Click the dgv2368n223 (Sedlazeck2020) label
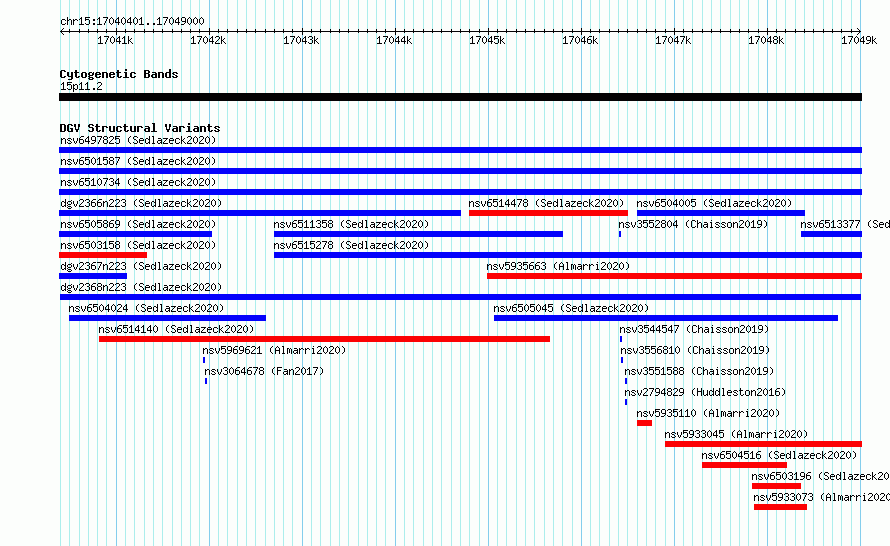Image resolution: width=890 pixels, height=546 pixels. [x=141, y=287]
